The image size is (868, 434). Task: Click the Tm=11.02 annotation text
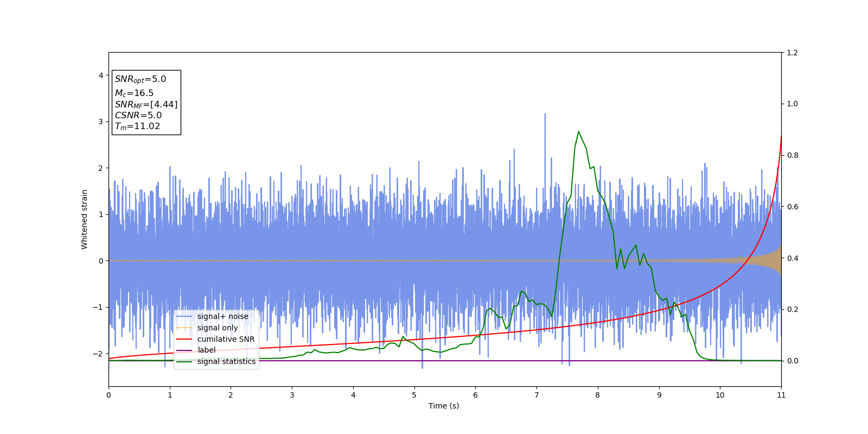click(x=137, y=126)
